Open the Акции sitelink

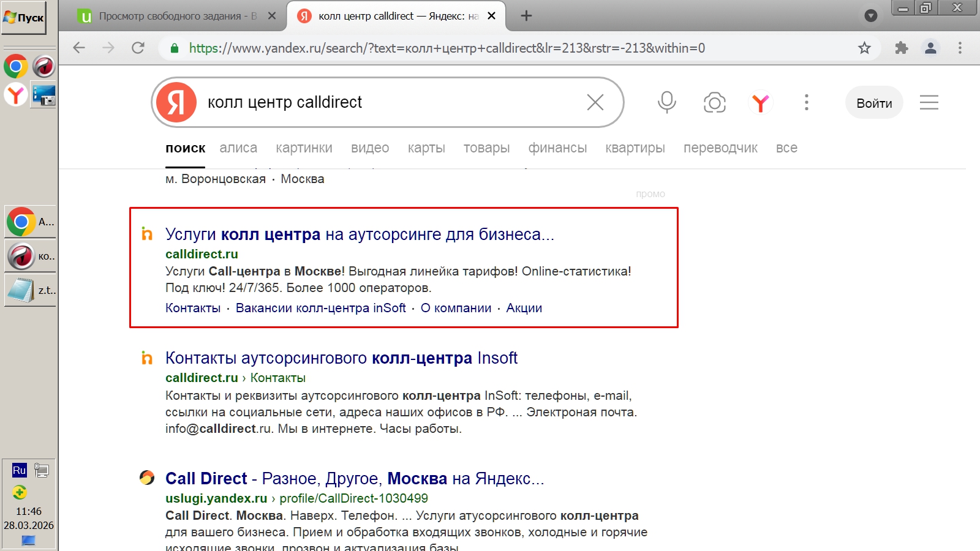click(524, 308)
